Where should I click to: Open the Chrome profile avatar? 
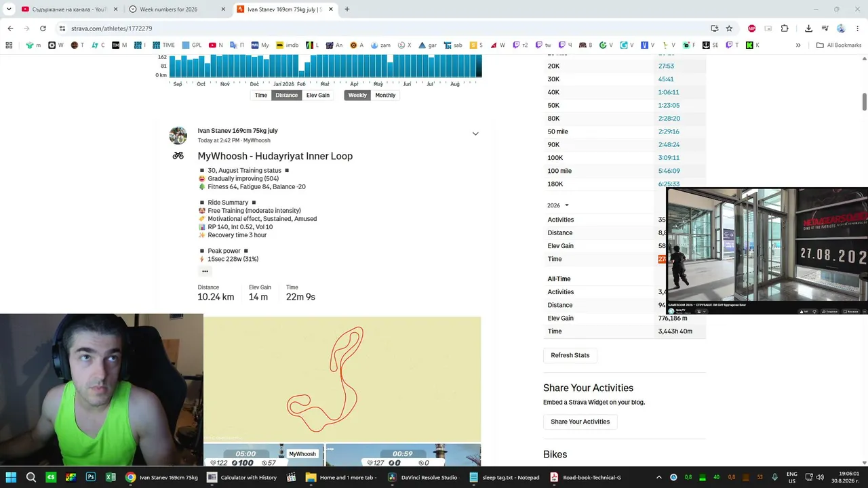[x=841, y=28]
